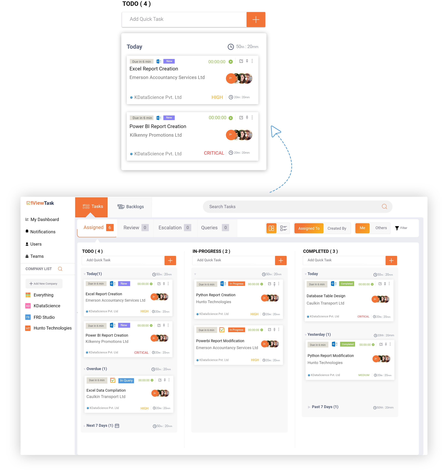Click the search icon in task bar
448x476 pixels.
pos(384,207)
